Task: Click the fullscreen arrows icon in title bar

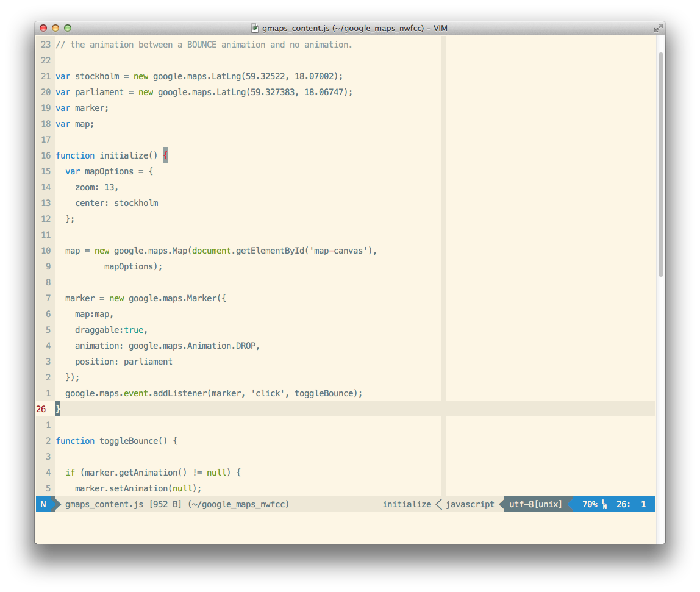Action: tap(658, 28)
